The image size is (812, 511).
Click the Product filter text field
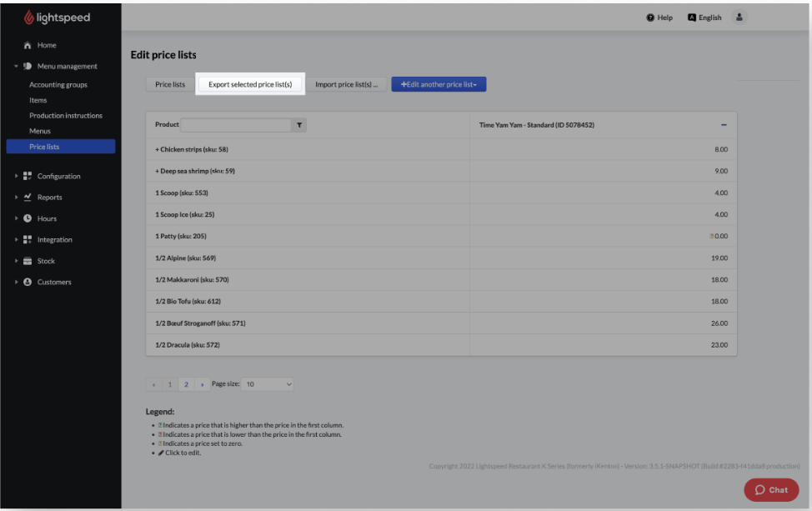click(x=236, y=125)
